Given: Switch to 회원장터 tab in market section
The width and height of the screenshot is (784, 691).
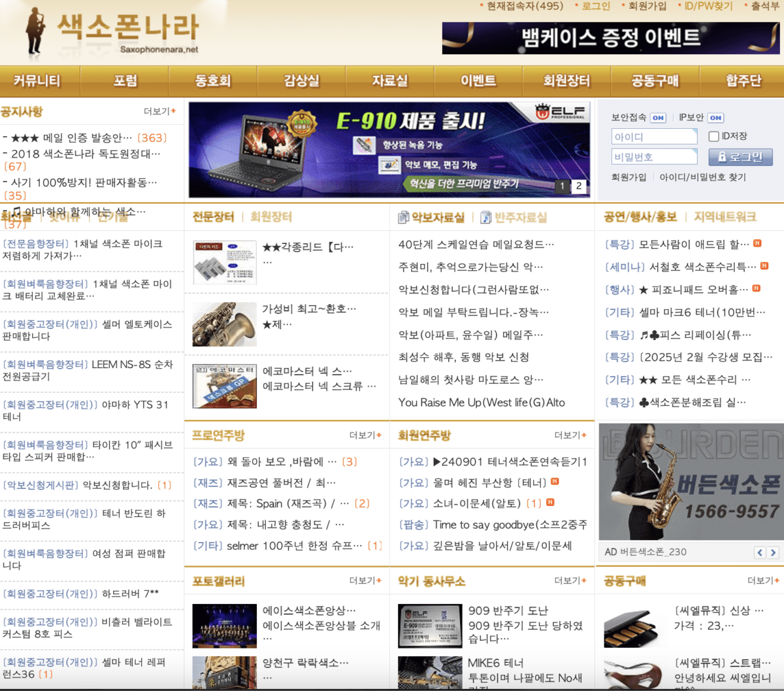Looking at the screenshot, I should [x=271, y=217].
